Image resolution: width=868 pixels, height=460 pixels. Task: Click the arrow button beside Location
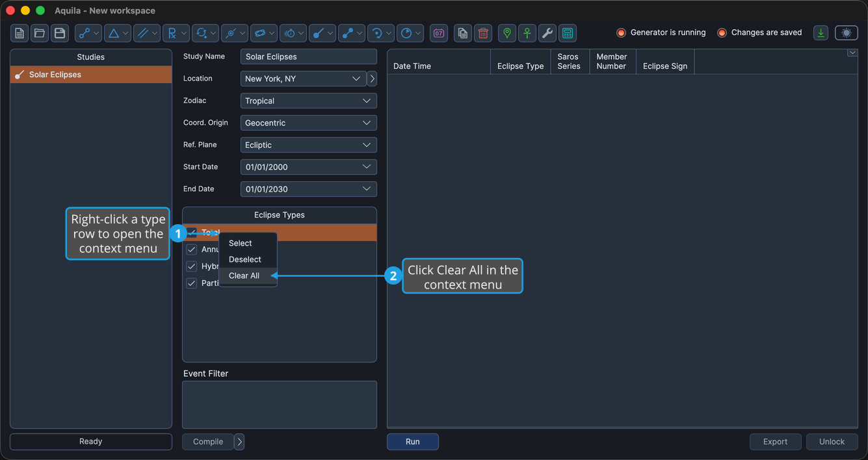[x=372, y=79]
